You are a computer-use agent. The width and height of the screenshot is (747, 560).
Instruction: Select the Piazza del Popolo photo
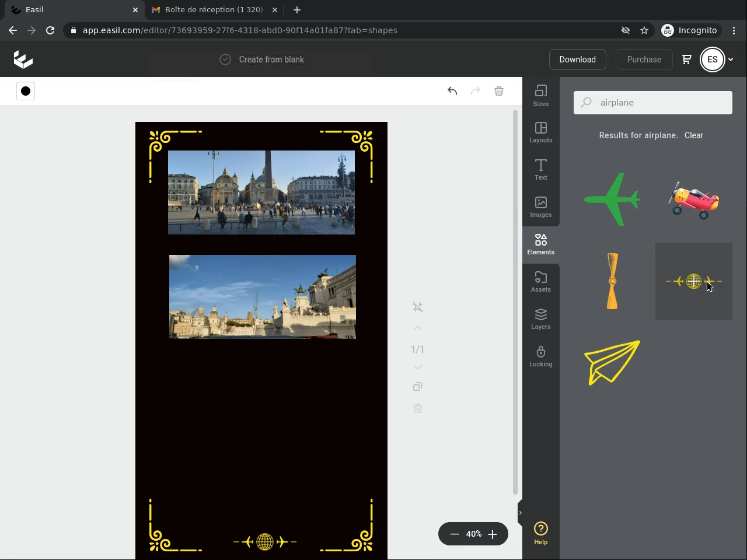pos(261,192)
